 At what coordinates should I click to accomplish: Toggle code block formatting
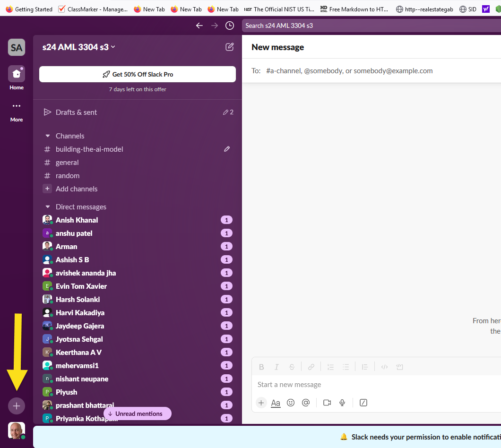coord(399,367)
